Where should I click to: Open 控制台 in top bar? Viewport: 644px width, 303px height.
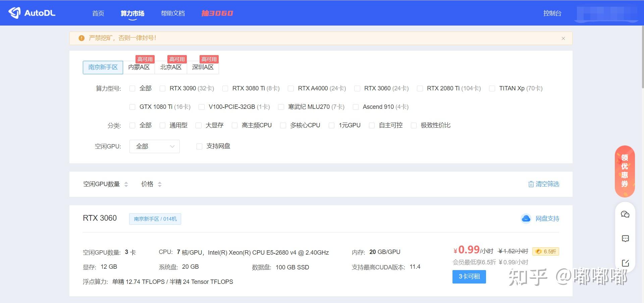(x=552, y=13)
